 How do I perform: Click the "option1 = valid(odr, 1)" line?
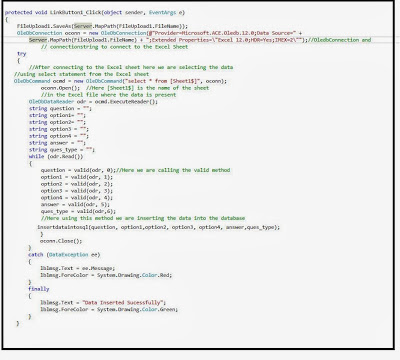pyautogui.click(x=77, y=177)
